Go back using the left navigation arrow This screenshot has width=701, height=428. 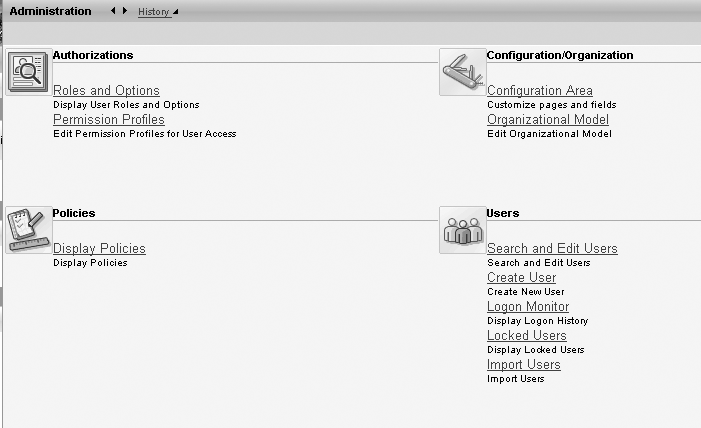point(113,11)
